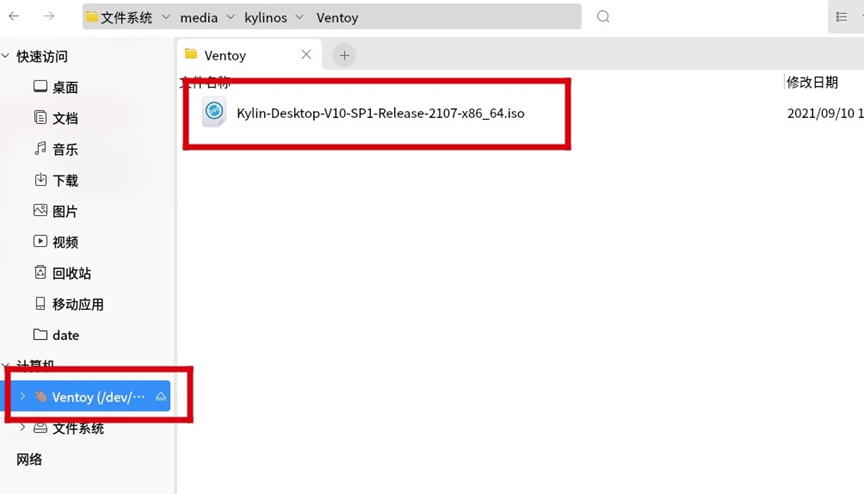Close the Ventoy tab
The width and height of the screenshot is (864, 494).
[306, 55]
